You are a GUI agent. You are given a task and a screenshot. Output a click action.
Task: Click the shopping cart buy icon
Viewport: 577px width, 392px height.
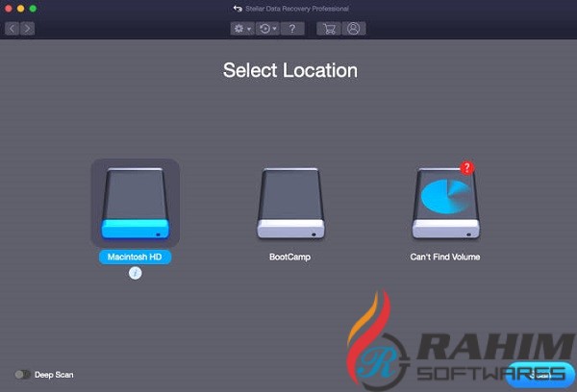click(329, 29)
